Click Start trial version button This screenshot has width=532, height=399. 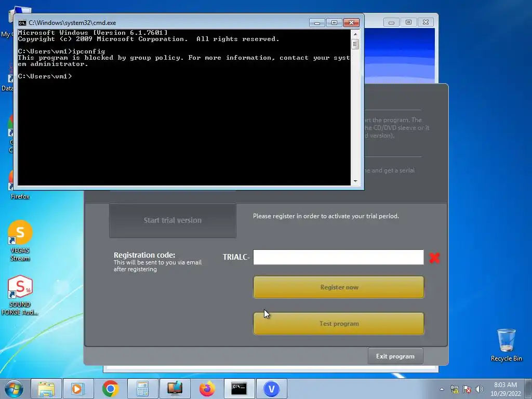[172, 220]
